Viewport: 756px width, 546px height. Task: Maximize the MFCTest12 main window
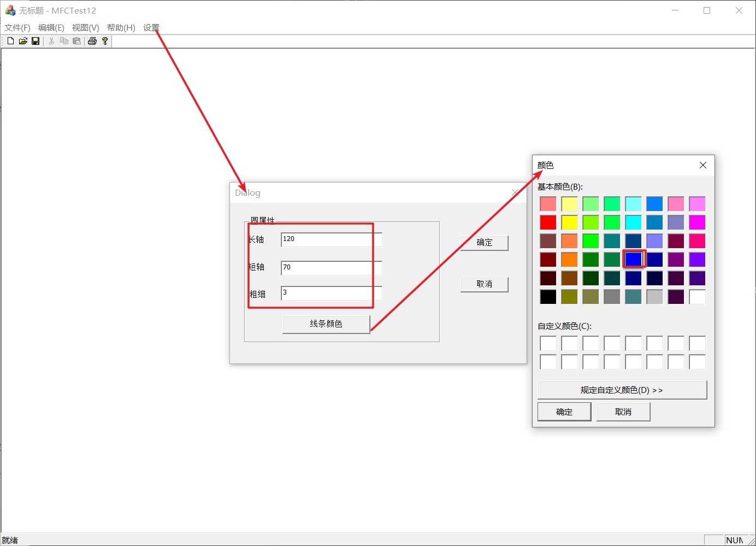707,10
